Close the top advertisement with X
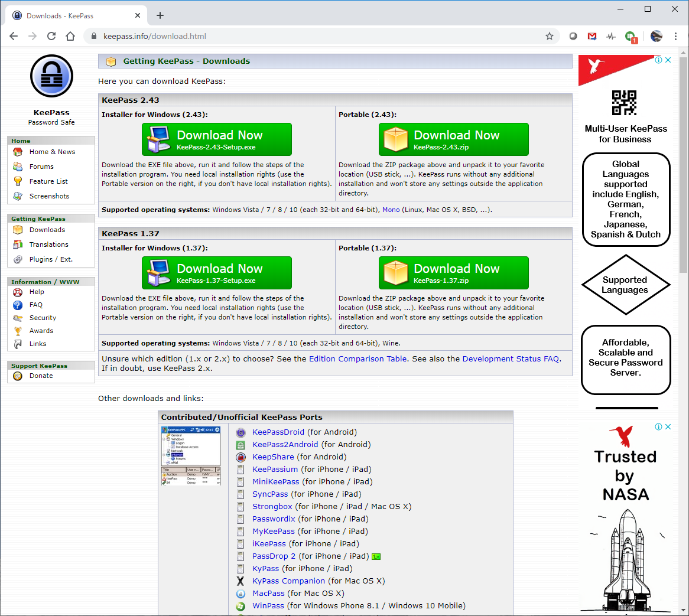Image resolution: width=689 pixels, height=616 pixels. click(668, 60)
